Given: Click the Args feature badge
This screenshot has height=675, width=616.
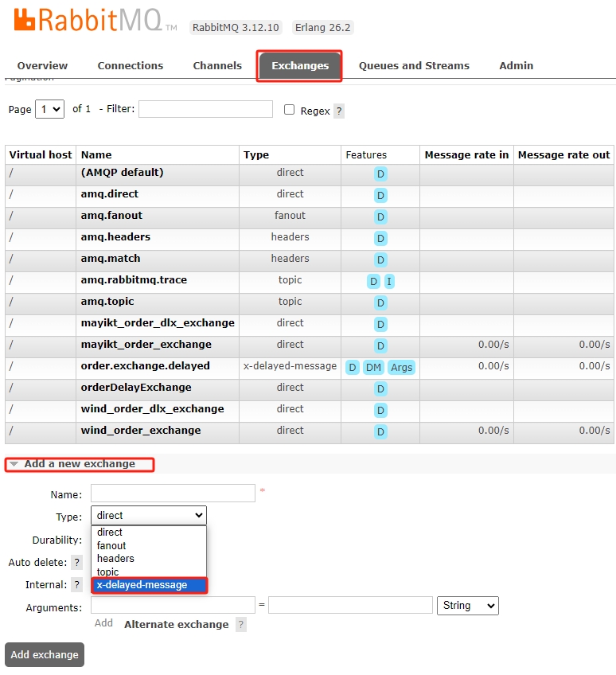Looking at the screenshot, I should pyautogui.click(x=402, y=367).
